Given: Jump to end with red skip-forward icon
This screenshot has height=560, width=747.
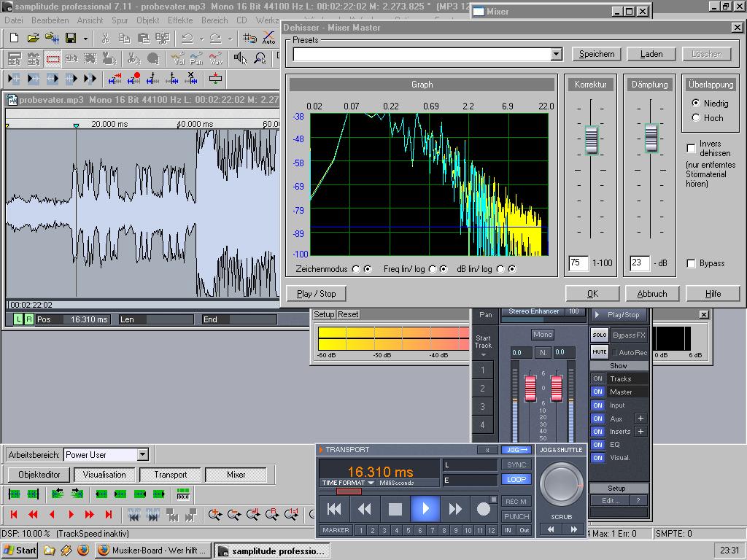Looking at the screenshot, I should pyautogui.click(x=109, y=514).
